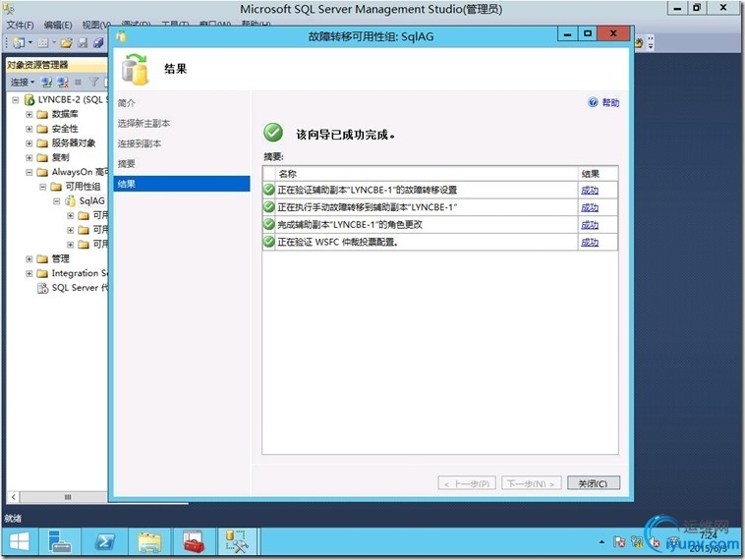The width and height of the screenshot is (745, 560).
Task: Expand the 管理 folder node
Action: (x=29, y=258)
